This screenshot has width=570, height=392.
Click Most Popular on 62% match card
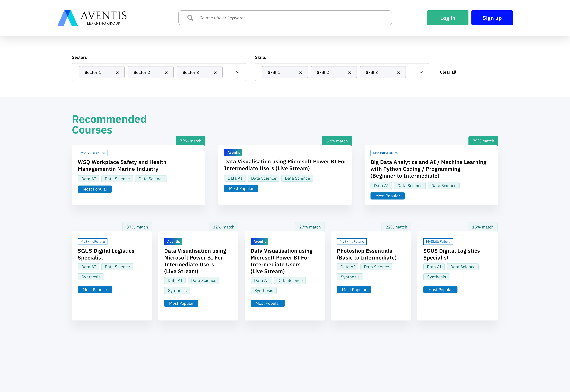click(241, 188)
